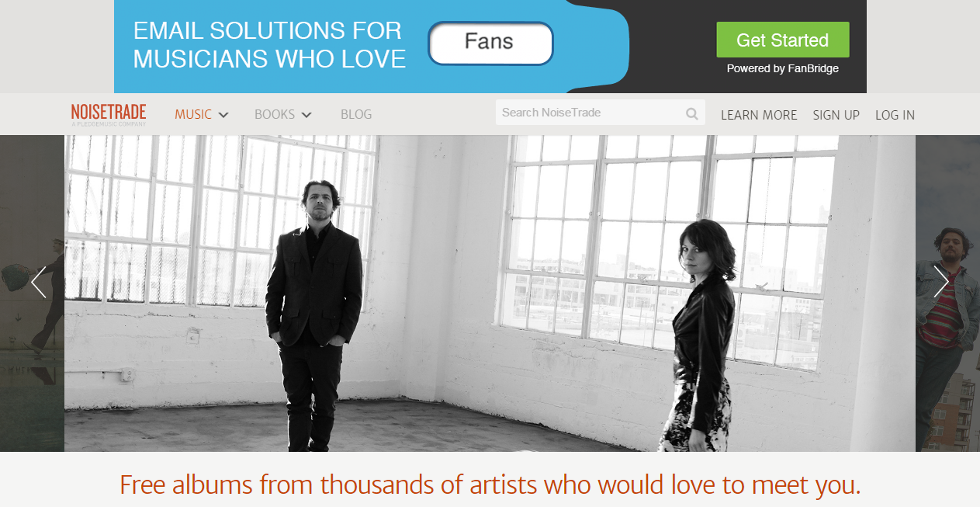Screen dimensions: 980x507
Task: Click the NoiseTrade logo
Action: coord(109,114)
